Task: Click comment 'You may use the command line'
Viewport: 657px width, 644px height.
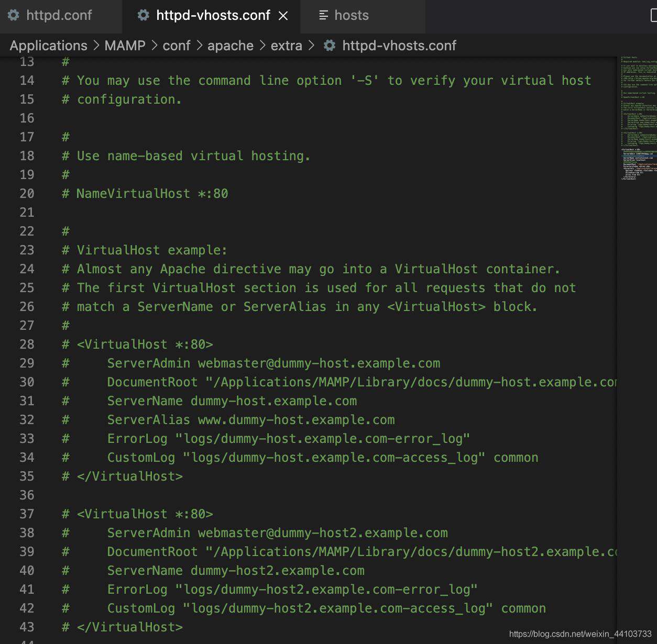Action: pyautogui.click(x=326, y=81)
